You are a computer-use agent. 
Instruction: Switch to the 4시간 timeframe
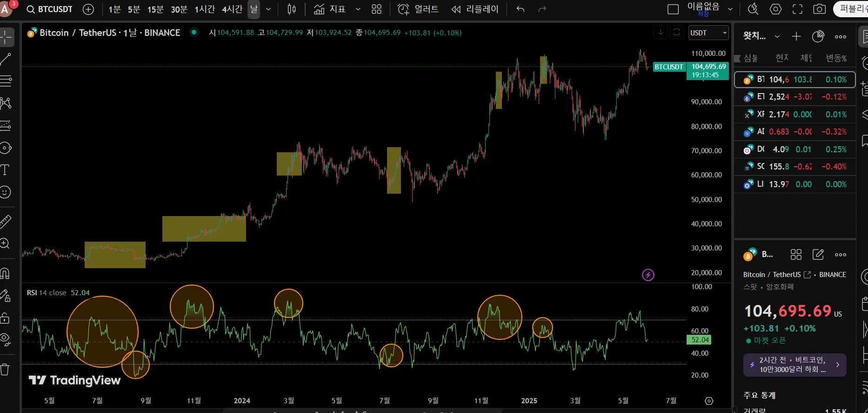(232, 9)
